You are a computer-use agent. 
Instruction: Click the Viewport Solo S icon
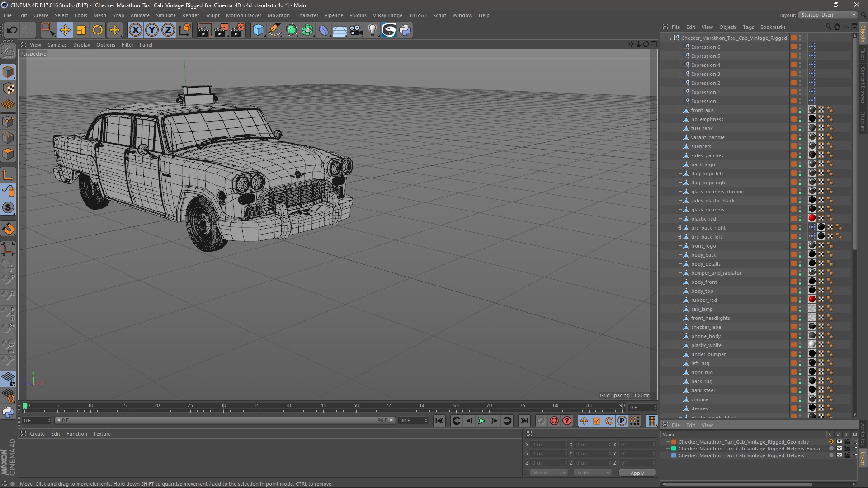(8, 208)
